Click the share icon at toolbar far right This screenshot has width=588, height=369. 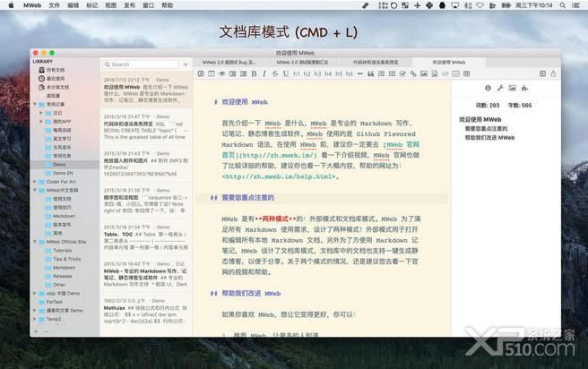click(553, 73)
